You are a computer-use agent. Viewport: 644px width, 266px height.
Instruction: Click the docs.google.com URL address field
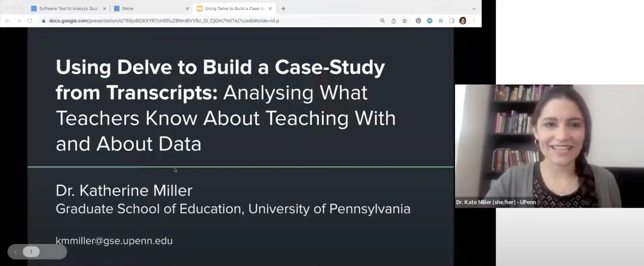pos(164,21)
